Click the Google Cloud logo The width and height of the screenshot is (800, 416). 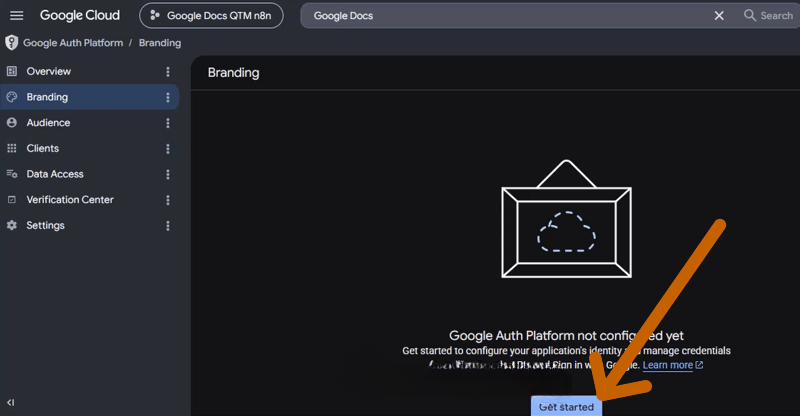pos(80,15)
